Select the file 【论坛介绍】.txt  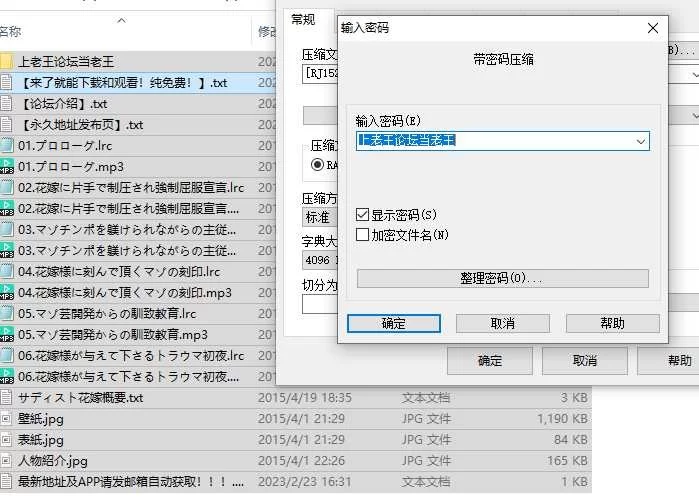click(x=64, y=104)
